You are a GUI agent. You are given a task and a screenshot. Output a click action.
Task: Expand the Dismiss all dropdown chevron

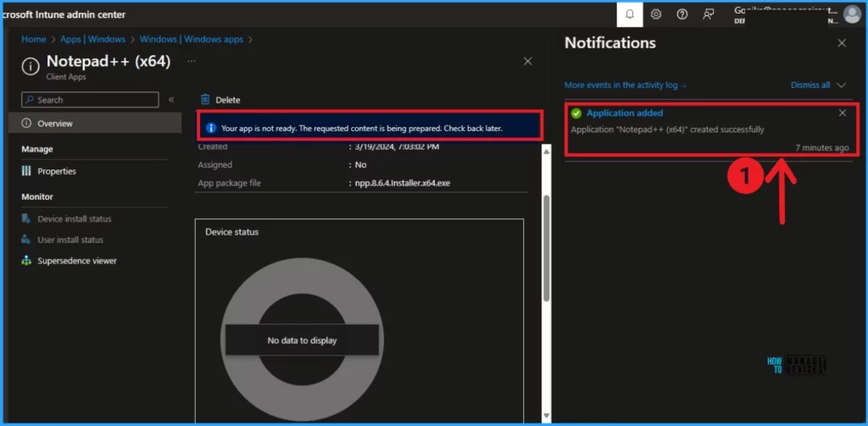pyautogui.click(x=842, y=86)
